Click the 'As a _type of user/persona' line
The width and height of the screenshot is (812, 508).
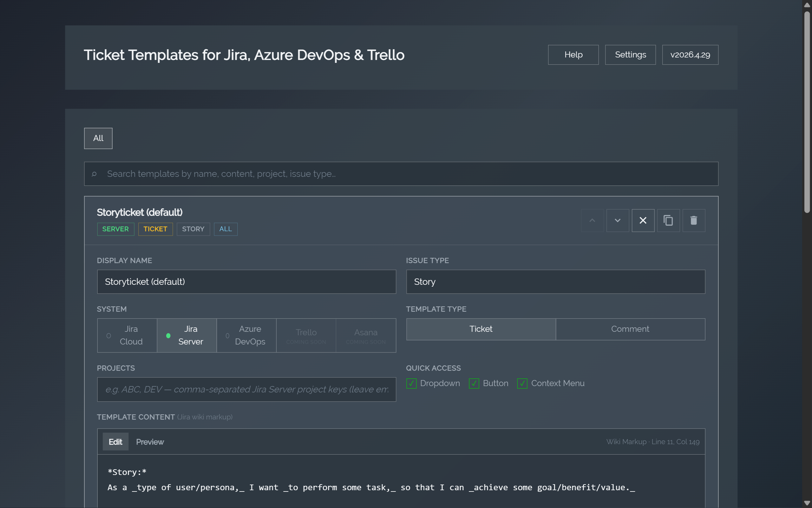[371, 487]
